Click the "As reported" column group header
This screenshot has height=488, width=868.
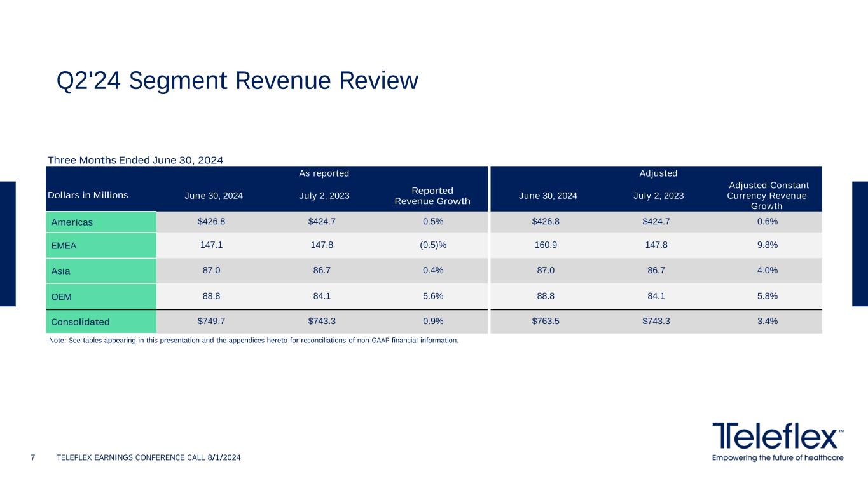[x=324, y=173]
